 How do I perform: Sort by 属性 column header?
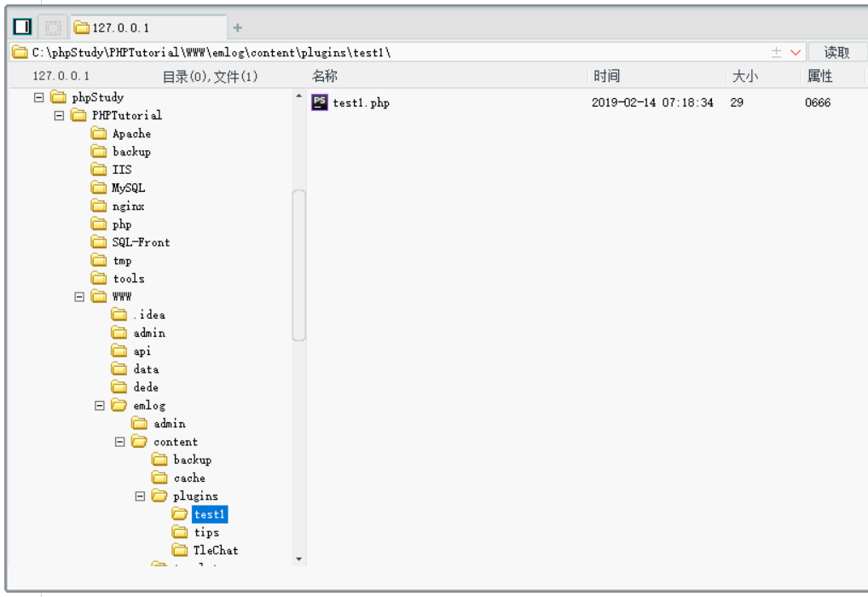820,76
